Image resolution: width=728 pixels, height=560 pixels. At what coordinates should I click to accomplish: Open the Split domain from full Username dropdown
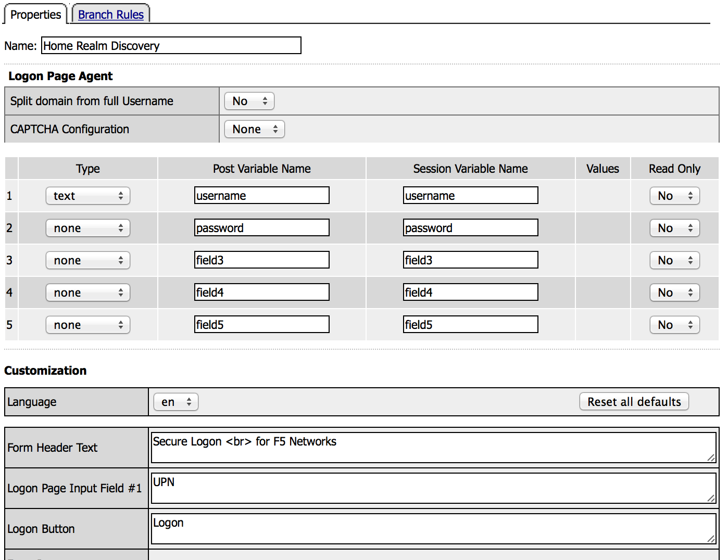[x=249, y=101]
